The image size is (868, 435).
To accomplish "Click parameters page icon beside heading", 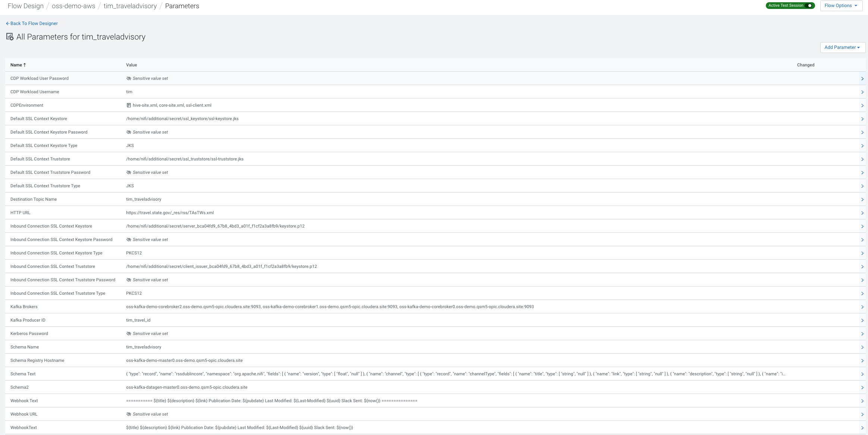I will pyautogui.click(x=10, y=37).
